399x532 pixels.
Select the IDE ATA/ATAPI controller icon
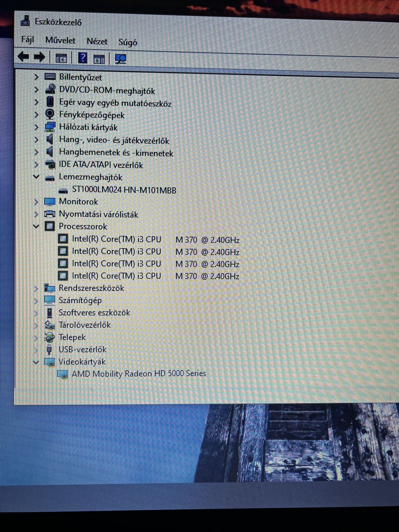pos(50,165)
